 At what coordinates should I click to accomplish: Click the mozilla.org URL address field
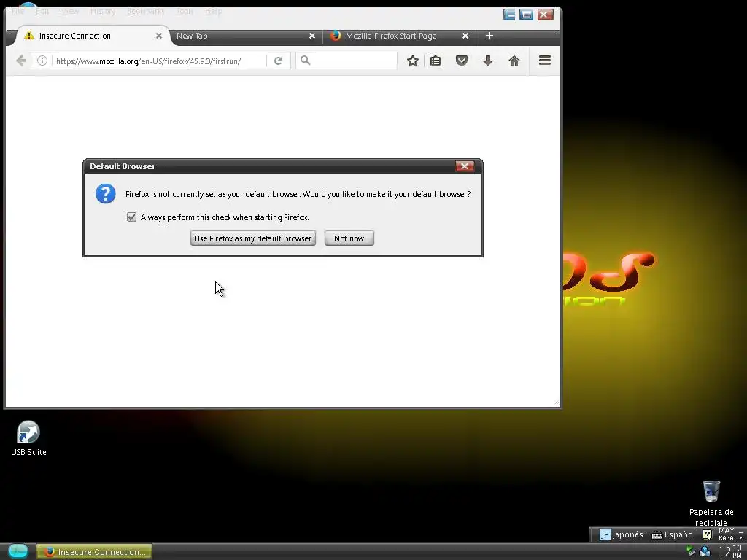tap(159, 61)
